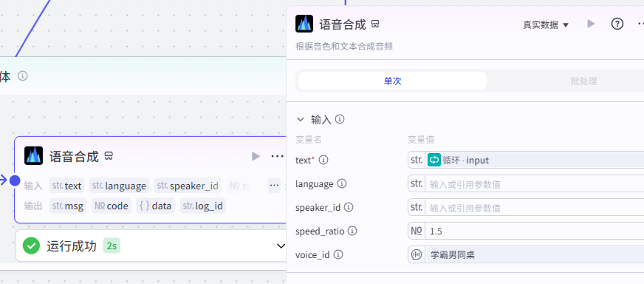
Task: Click the green success checkmark icon
Action: [x=31, y=246]
